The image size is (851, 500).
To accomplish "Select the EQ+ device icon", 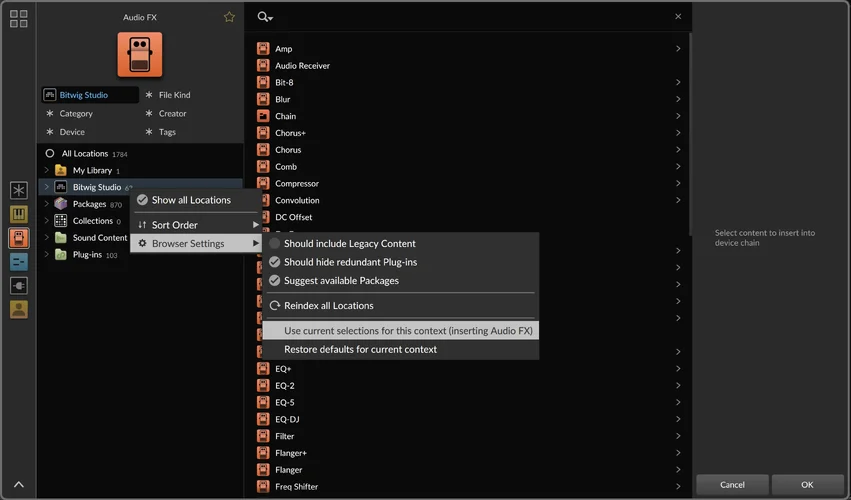I will [x=263, y=369].
